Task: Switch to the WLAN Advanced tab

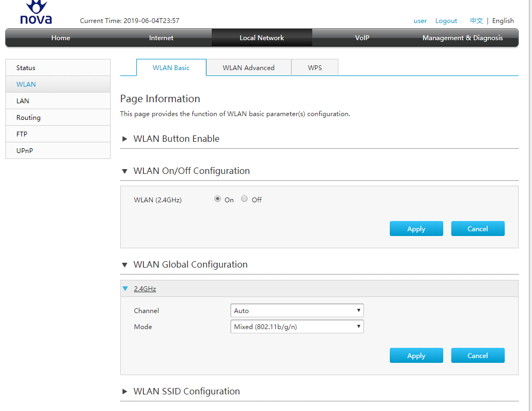Action: [x=249, y=67]
